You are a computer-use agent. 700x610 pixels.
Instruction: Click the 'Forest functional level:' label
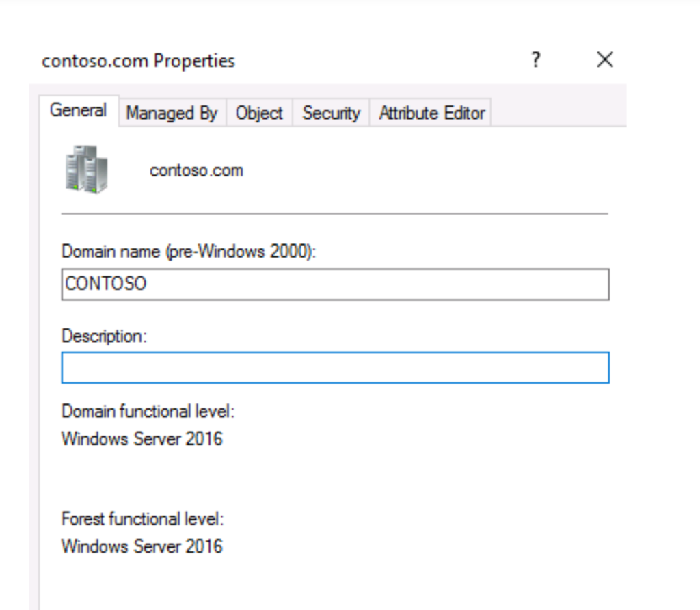143,519
